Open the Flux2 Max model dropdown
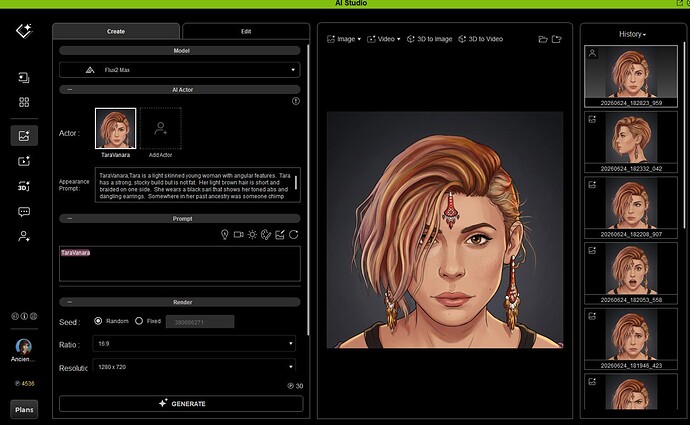 pos(180,70)
